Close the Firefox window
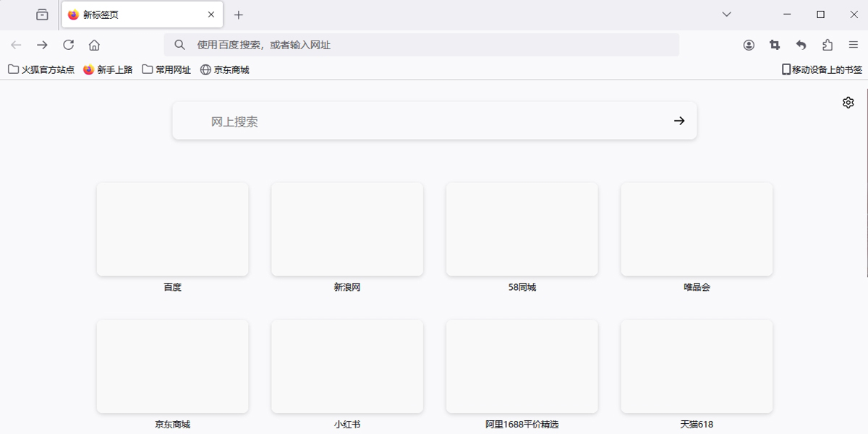The height and width of the screenshot is (434, 868). pos(854,14)
